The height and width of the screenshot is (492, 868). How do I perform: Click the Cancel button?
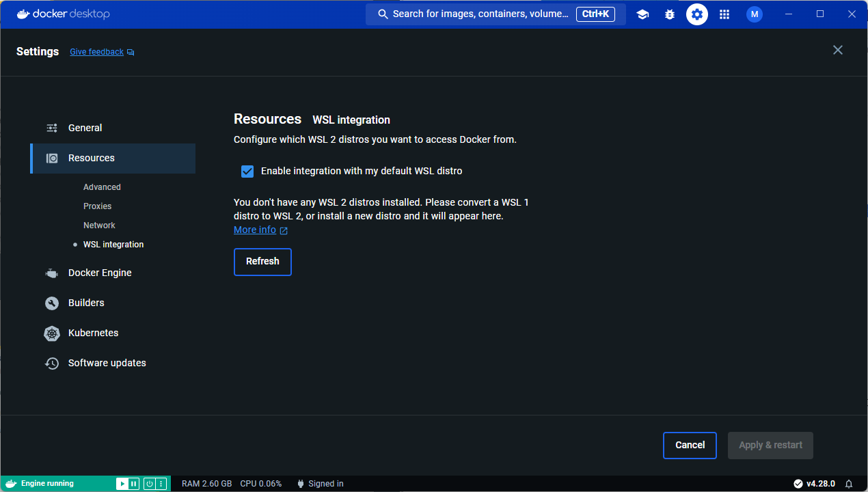pyautogui.click(x=690, y=446)
